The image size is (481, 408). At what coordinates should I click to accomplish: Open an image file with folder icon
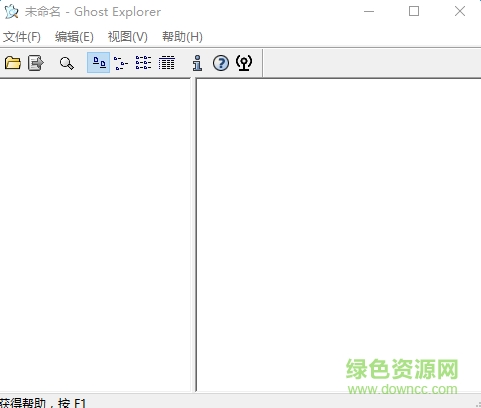(x=13, y=63)
